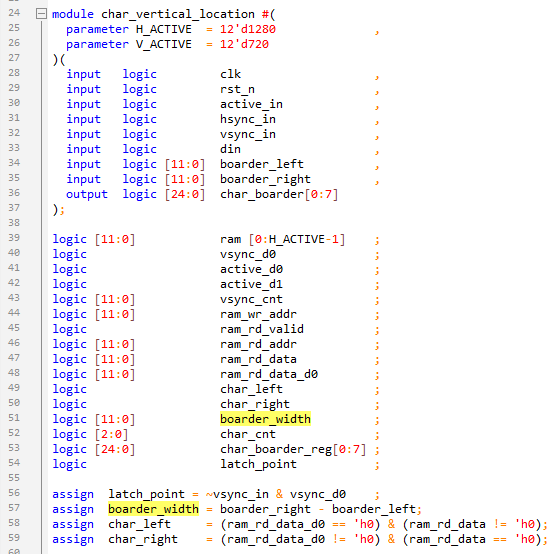Click the boarder_right port on line 35

pyautogui.click(x=265, y=179)
